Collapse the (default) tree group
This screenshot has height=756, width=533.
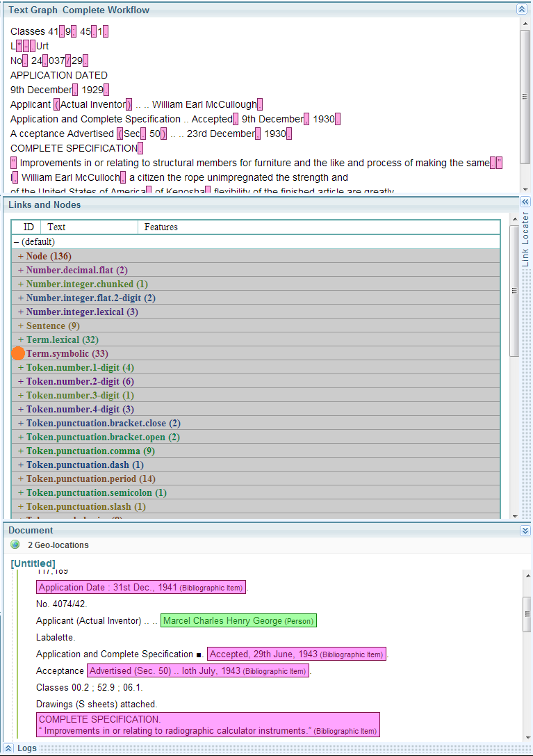click(x=17, y=242)
